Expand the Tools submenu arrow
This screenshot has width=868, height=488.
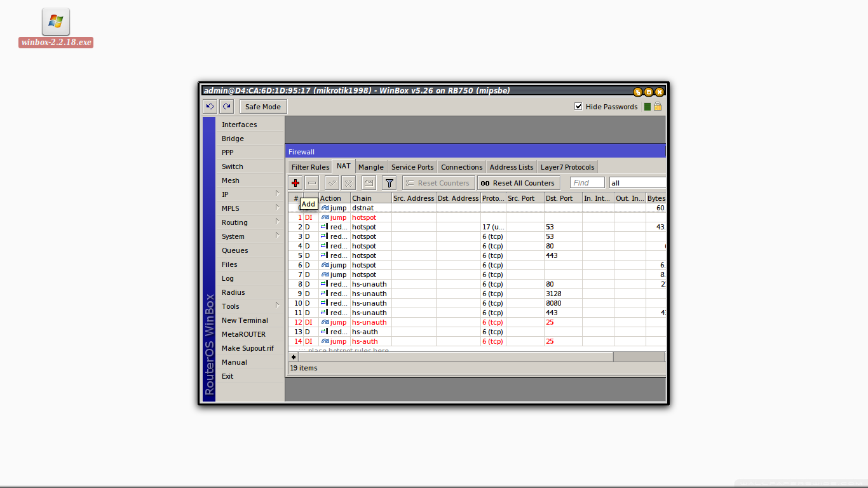pos(277,305)
